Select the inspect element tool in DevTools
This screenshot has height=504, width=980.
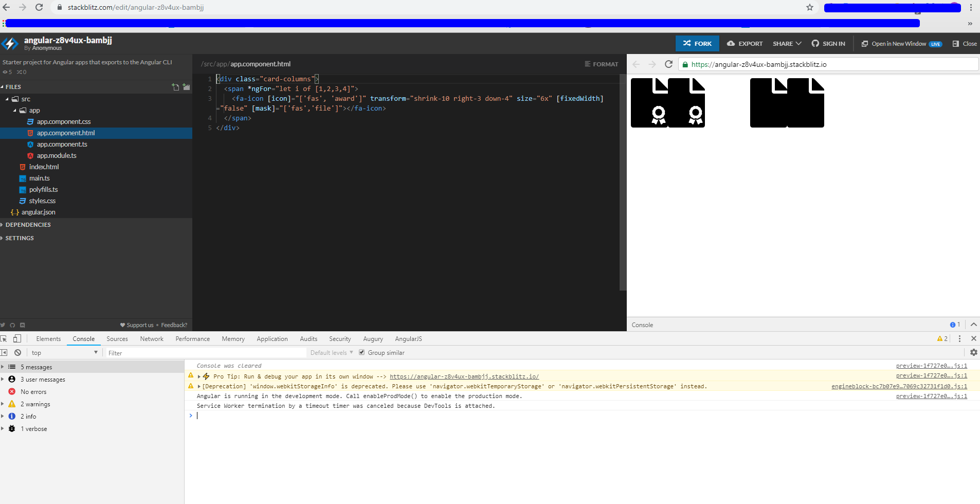tap(4, 338)
